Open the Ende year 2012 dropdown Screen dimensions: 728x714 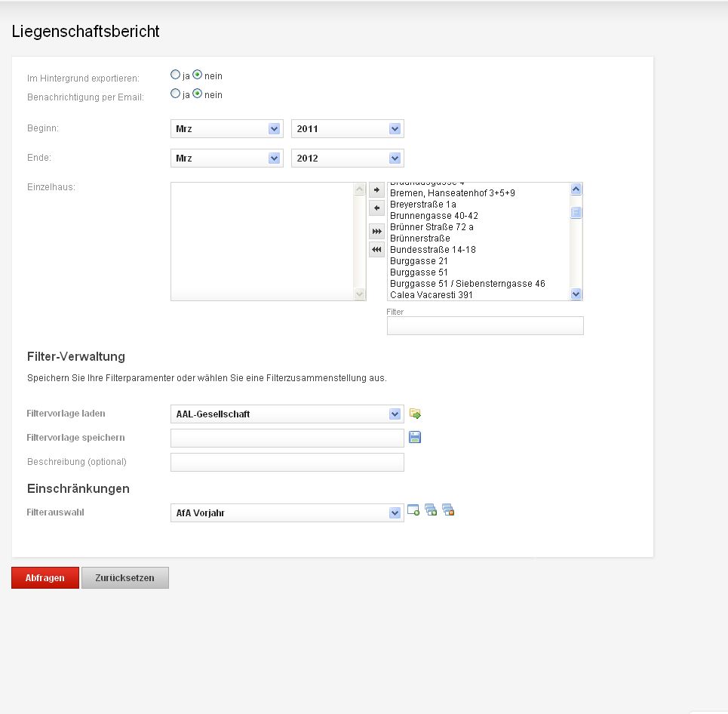coord(348,158)
